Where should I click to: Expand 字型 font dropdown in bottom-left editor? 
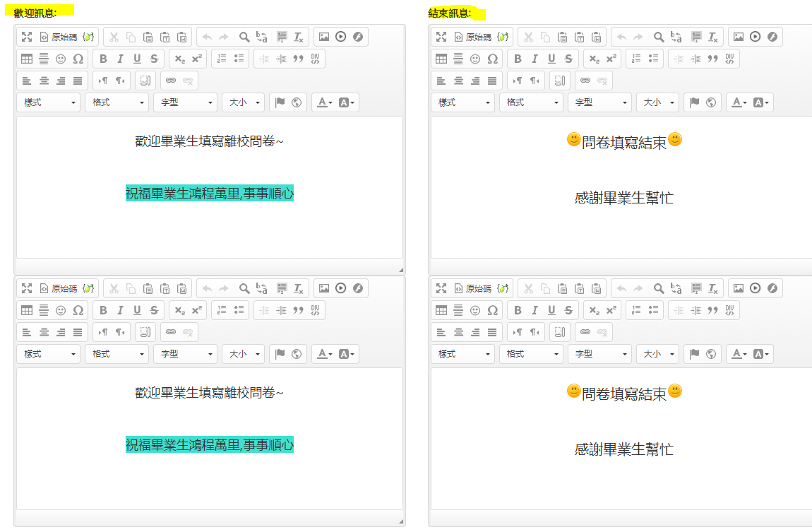point(185,354)
